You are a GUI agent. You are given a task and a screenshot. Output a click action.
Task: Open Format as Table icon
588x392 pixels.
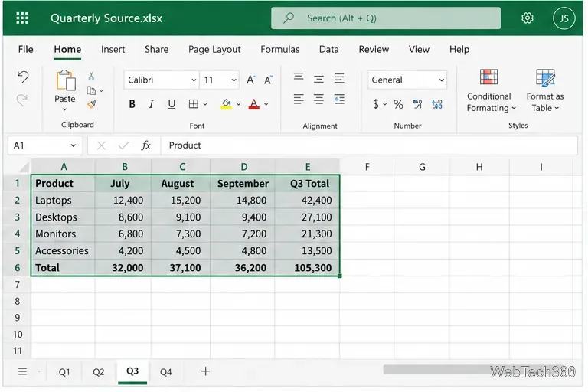(545, 77)
